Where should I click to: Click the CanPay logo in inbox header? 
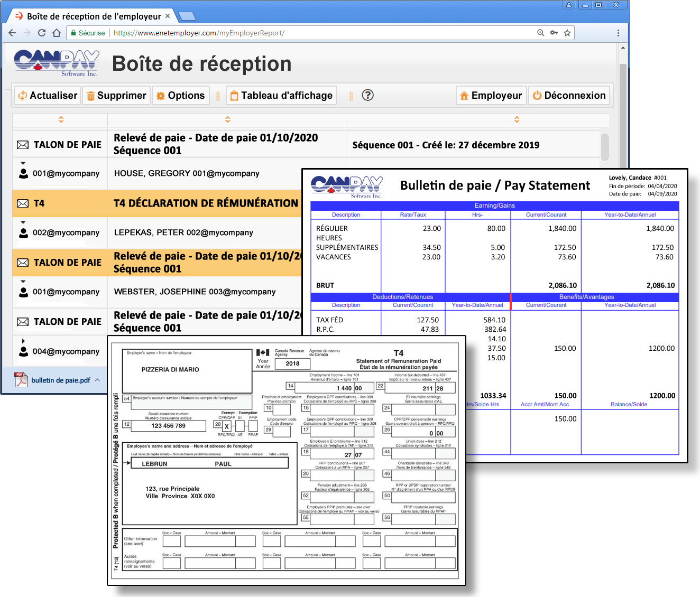tap(57, 63)
